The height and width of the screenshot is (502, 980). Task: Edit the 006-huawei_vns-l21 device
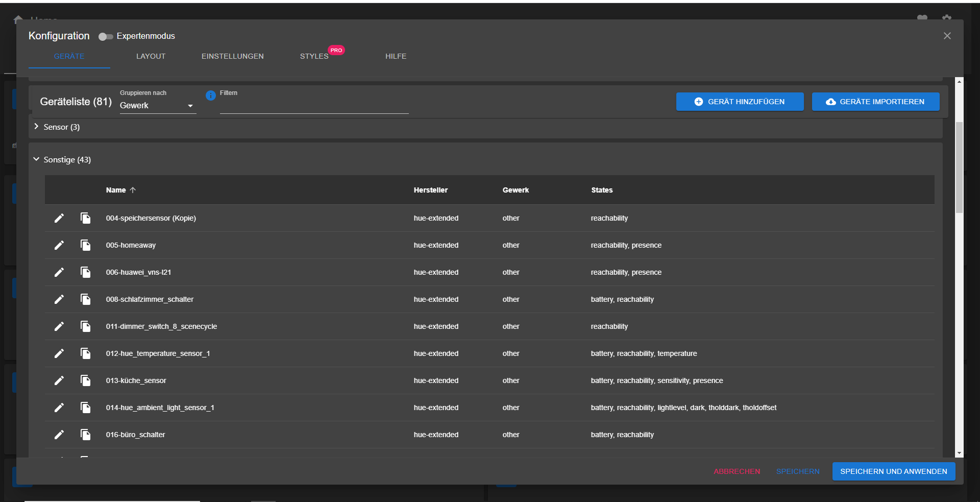[x=59, y=272]
